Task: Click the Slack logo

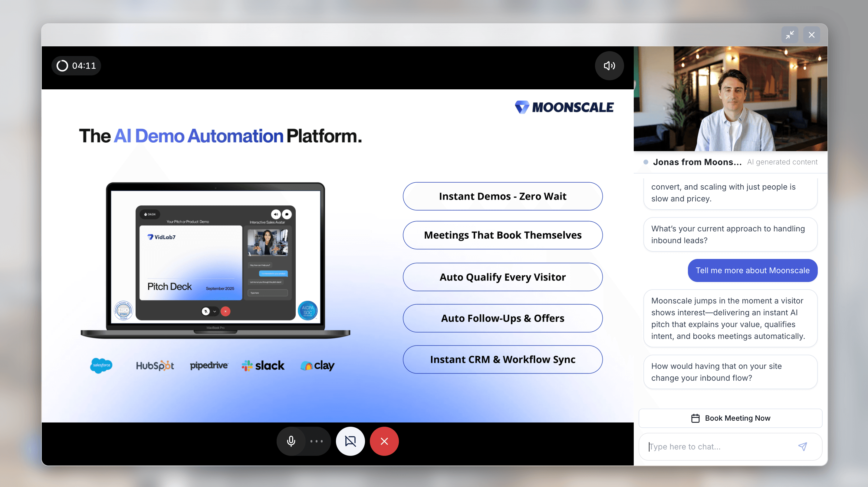Action: coord(263,365)
